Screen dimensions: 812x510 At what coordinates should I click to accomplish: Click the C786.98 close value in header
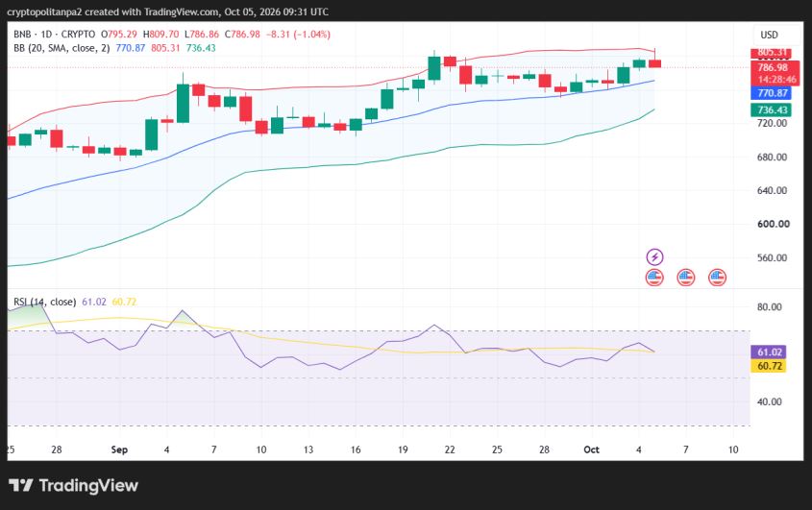pos(242,35)
